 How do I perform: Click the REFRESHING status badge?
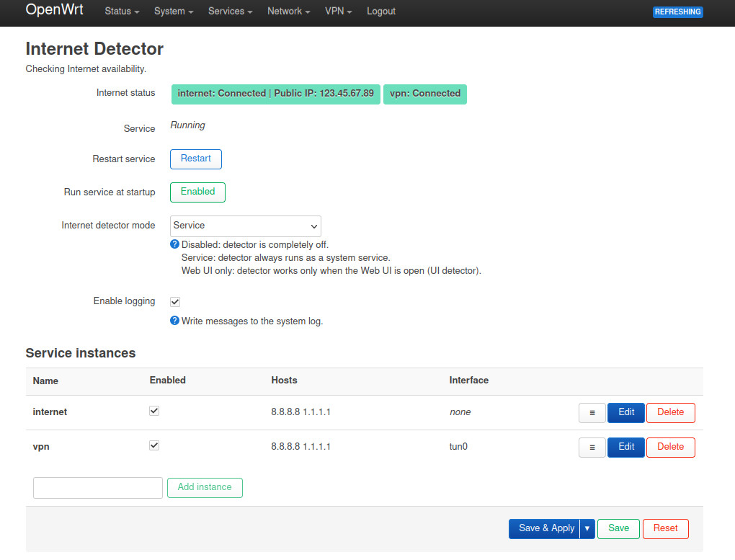(x=677, y=12)
